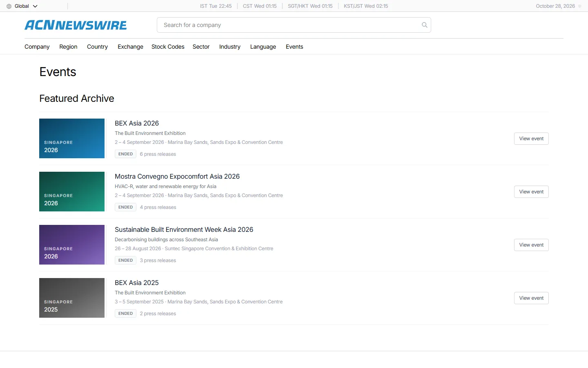Click the blue BEX Asia 2026 thumbnail

(72, 138)
